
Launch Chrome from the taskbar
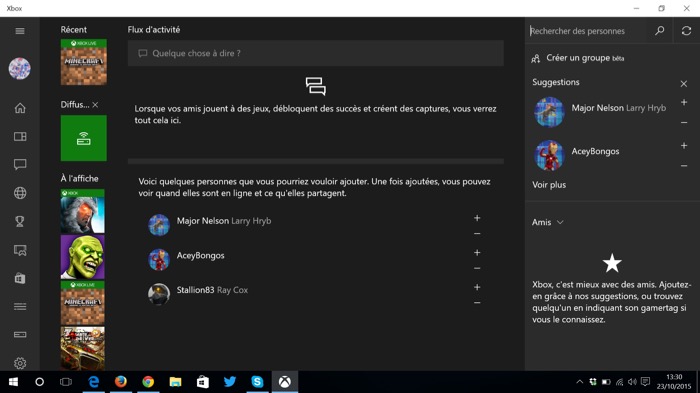(x=148, y=382)
